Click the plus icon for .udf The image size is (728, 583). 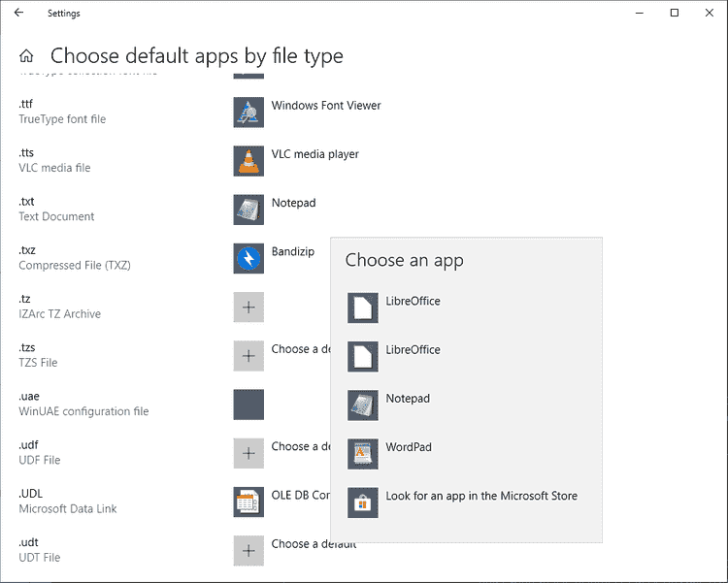[248, 453]
